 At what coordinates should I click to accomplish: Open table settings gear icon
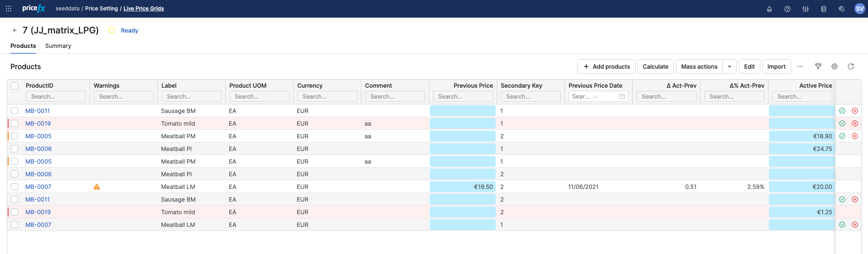(834, 66)
